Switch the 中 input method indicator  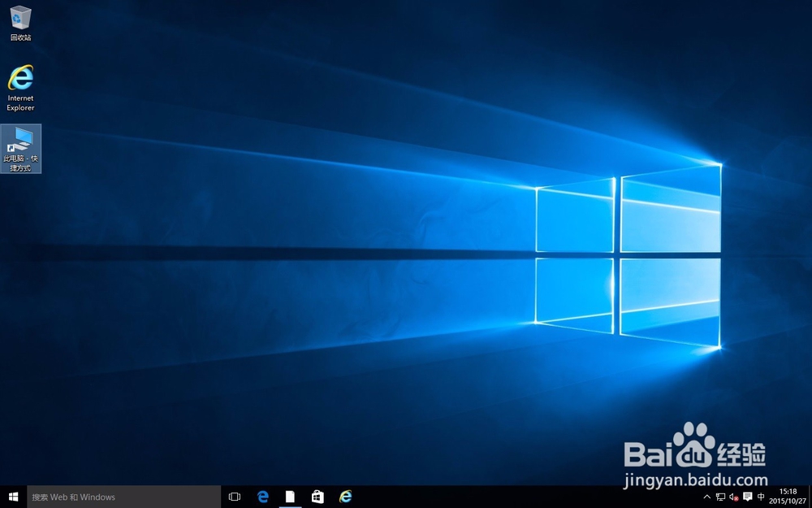pyautogui.click(x=761, y=497)
